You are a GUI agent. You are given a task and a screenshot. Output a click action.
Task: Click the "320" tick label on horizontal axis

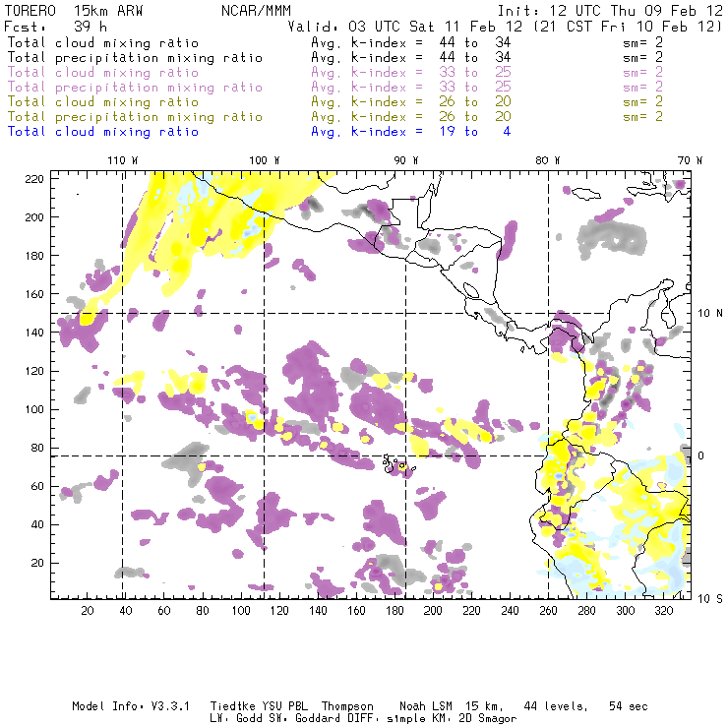[663, 611]
